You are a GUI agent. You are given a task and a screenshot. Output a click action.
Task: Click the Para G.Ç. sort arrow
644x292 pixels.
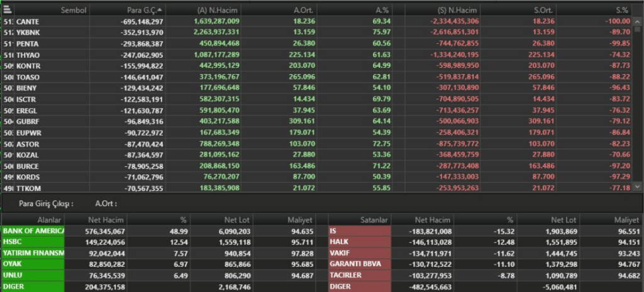(x=159, y=9)
